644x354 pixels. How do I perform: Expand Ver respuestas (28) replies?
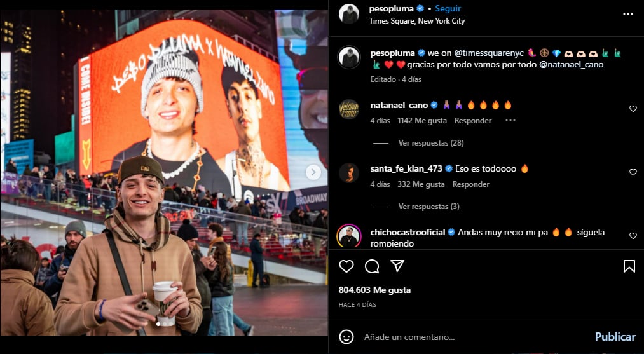click(x=431, y=143)
